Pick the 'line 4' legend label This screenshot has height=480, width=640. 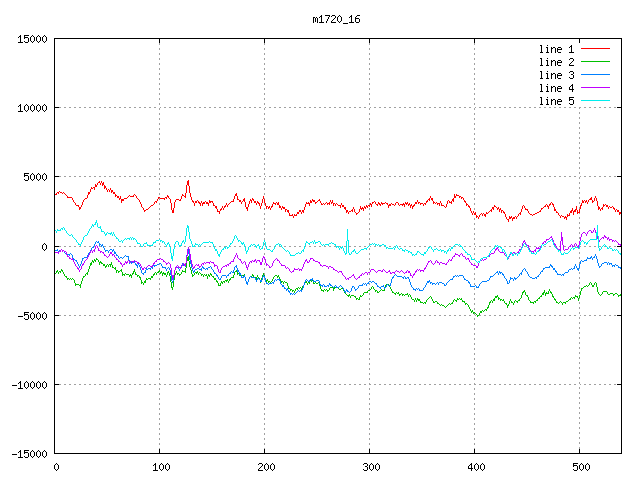(x=557, y=88)
